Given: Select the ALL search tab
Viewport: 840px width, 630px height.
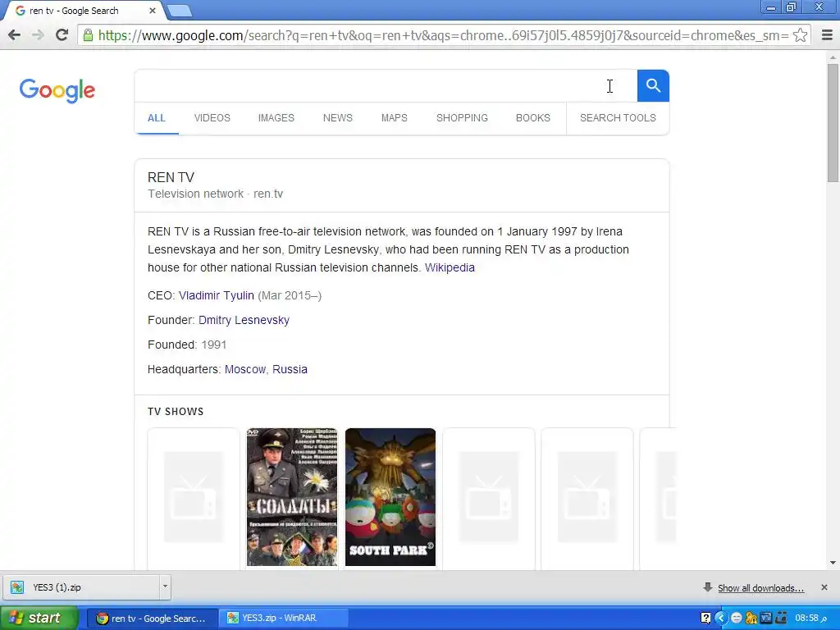Looking at the screenshot, I should [x=157, y=118].
